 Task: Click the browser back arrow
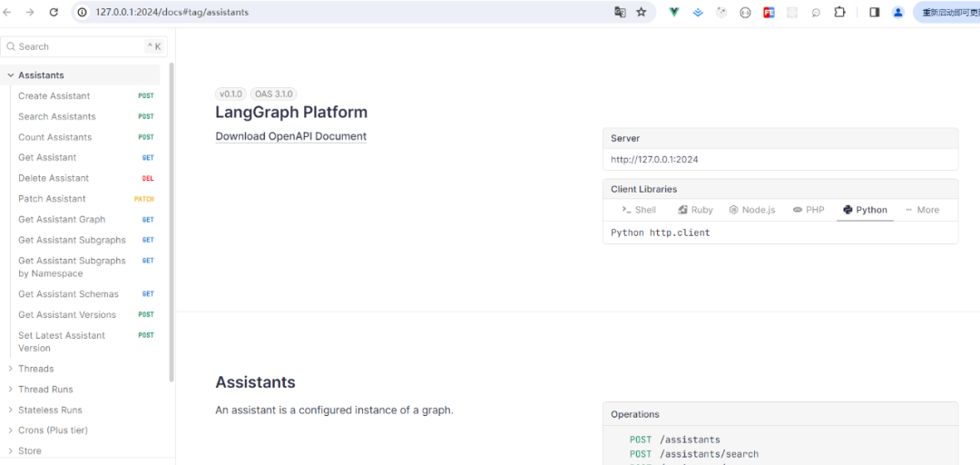(x=7, y=12)
